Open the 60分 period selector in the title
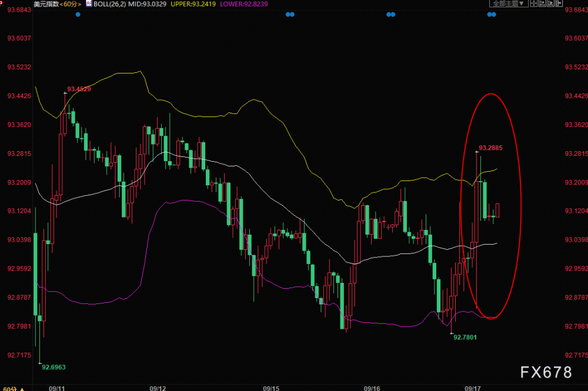This screenshot has height=391, width=588. click(70, 4)
